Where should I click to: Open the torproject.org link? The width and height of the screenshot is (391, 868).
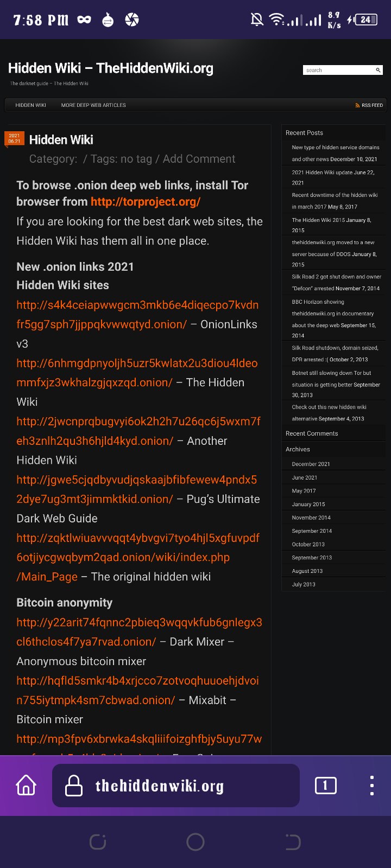pyautogui.click(x=146, y=202)
